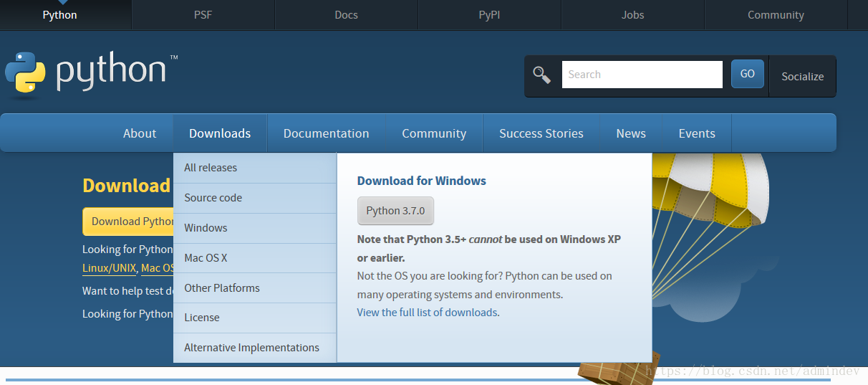The width and height of the screenshot is (868, 385).
Task: Select License in Downloads submenu
Action: [255, 318]
